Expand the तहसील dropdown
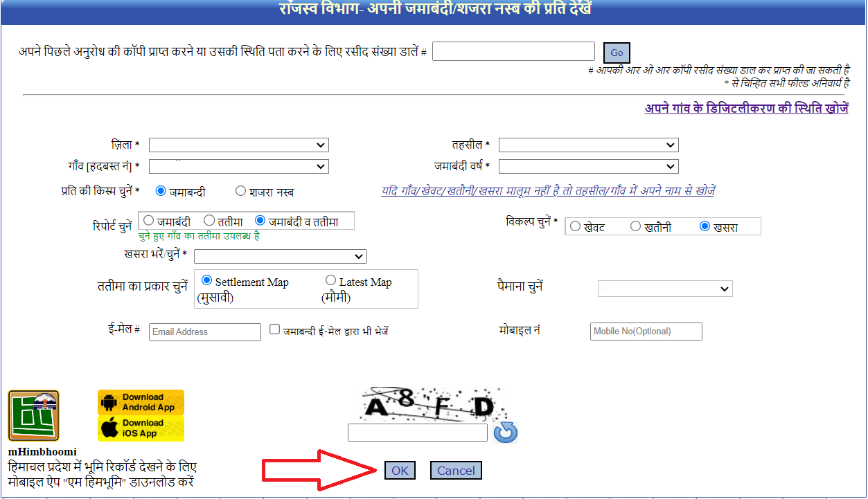The image size is (868, 499). coord(588,145)
